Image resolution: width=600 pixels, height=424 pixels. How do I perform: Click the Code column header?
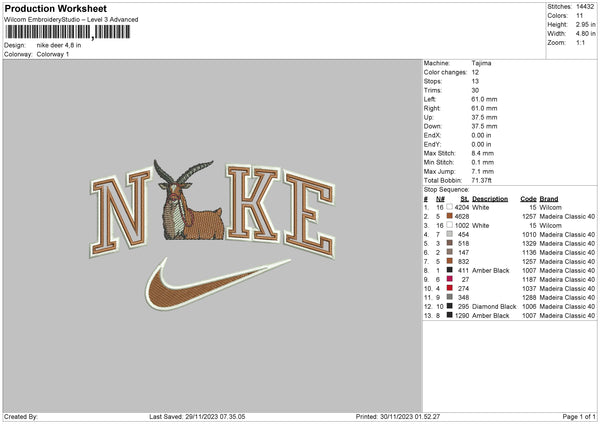tap(528, 199)
